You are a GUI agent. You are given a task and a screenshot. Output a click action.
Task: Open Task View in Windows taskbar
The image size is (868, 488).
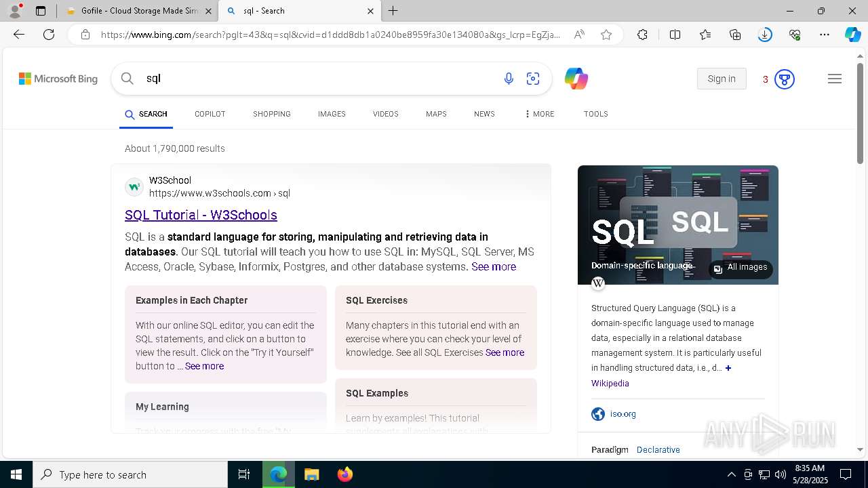click(x=244, y=474)
